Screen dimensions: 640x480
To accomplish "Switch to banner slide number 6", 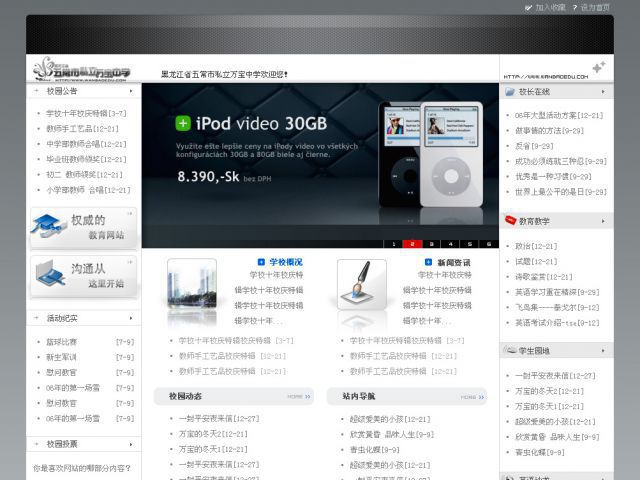I will (x=489, y=243).
